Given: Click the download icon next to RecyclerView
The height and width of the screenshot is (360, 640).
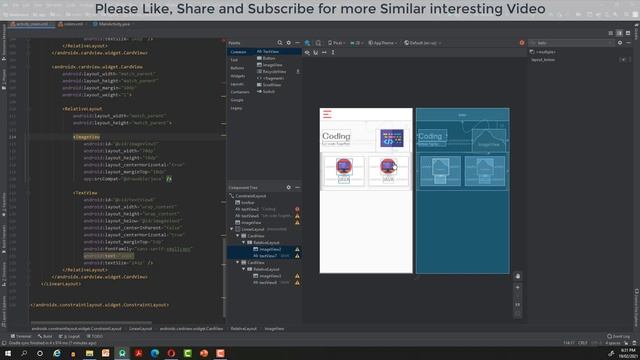Looking at the screenshot, I should [x=298, y=71].
